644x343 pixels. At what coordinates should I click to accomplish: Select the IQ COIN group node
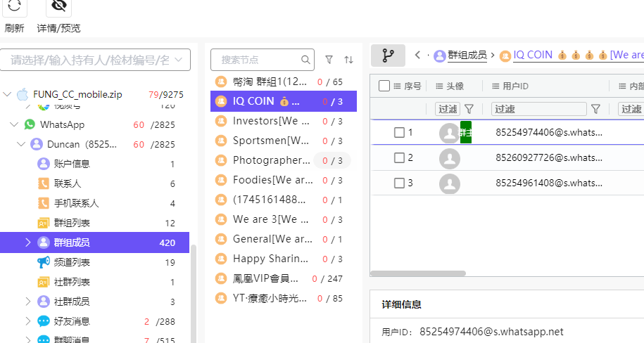tap(284, 101)
